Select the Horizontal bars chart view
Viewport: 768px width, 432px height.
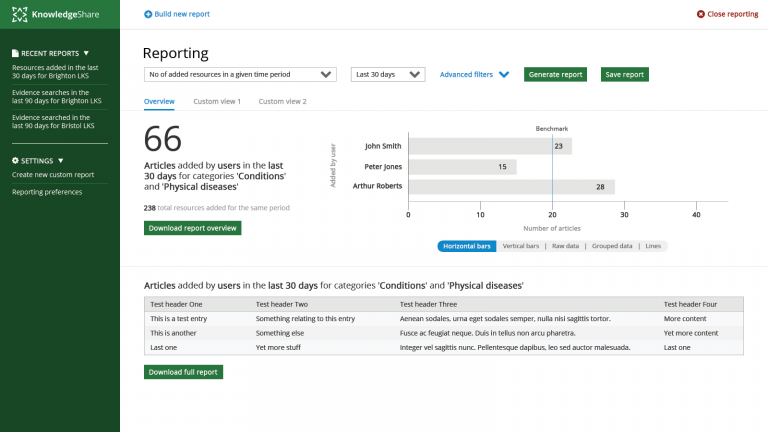(466, 246)
